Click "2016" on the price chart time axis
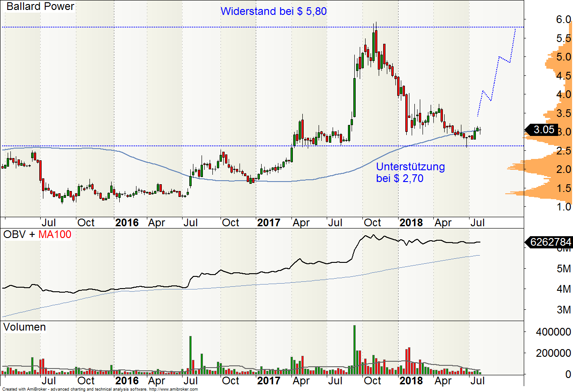This screenshot has width=573, height=392. pos(127,223)
